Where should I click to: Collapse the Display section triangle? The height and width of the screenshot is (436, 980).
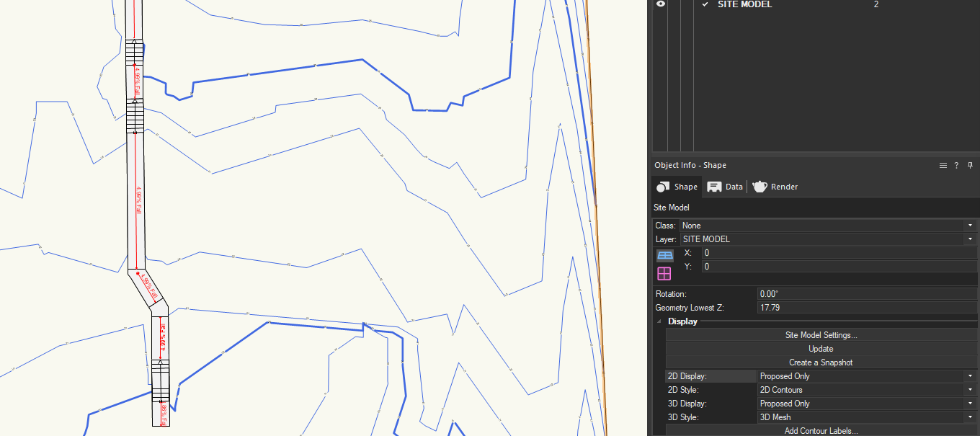[659, 321]
